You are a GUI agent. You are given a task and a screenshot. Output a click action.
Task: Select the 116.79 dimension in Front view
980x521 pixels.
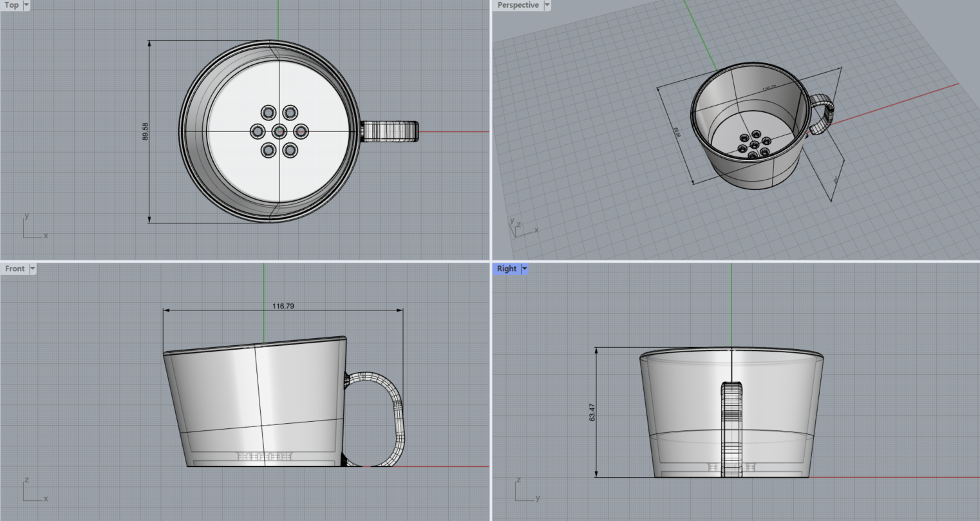coord(283,306)
